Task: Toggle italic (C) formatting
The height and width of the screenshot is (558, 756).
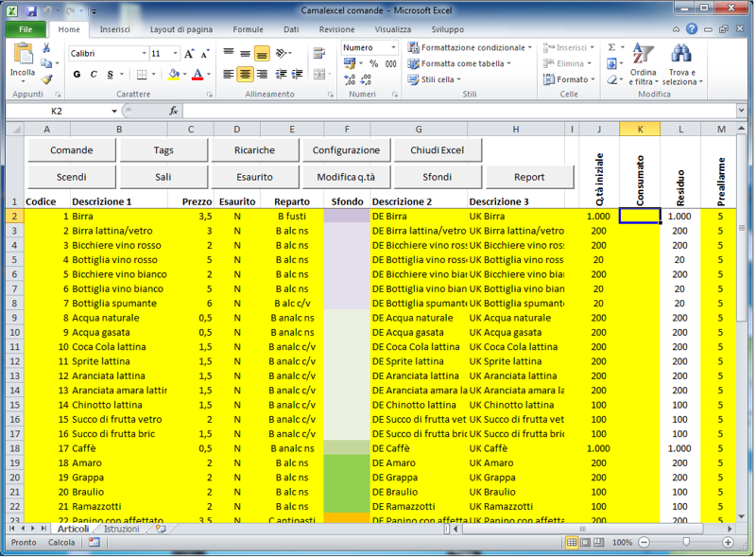Action: click(x=94, y=75)
